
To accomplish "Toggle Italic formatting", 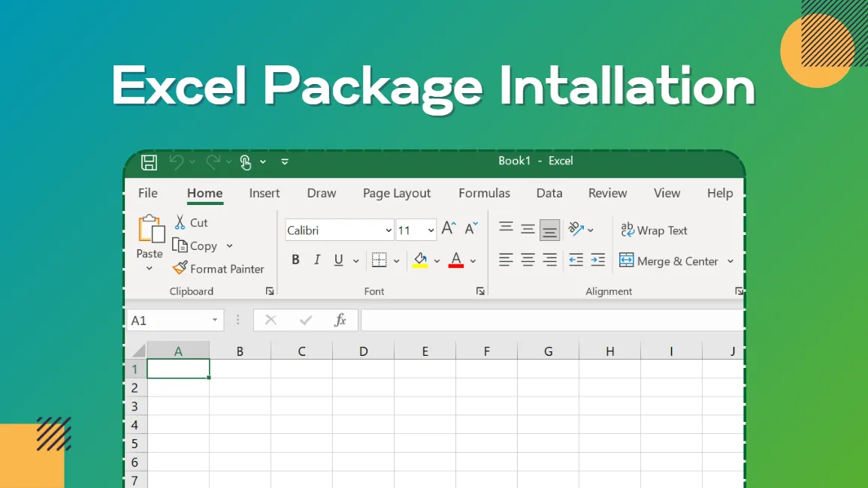I will click(x=316, y=260).
